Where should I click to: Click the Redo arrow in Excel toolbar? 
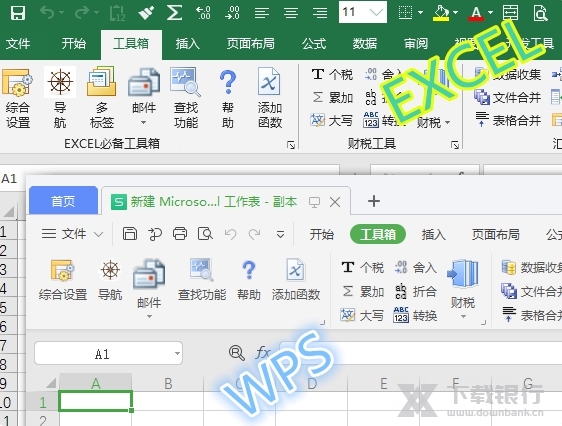[x=82, y=13]
